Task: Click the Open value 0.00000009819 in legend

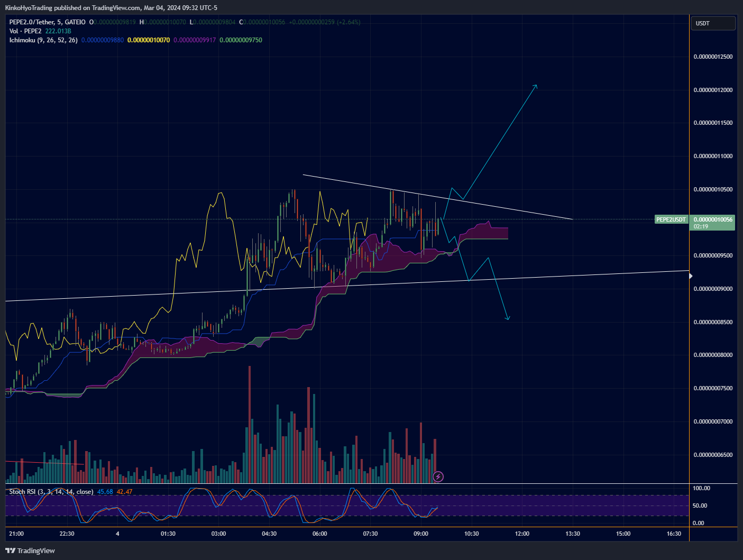Action: point(115,22)
